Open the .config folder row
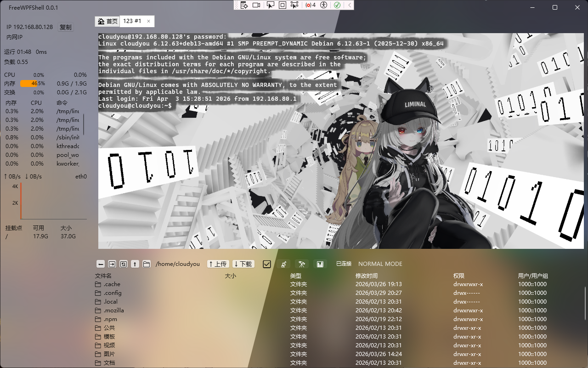 (x=112, y=293)
